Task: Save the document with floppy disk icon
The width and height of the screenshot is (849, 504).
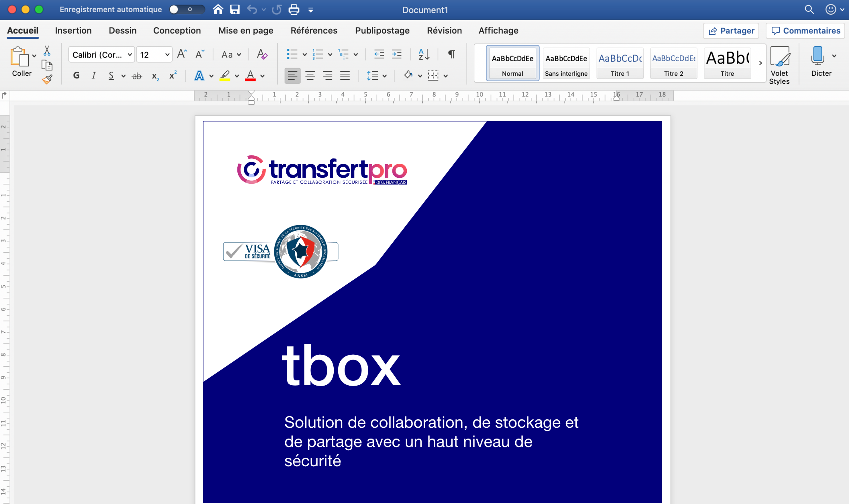Action: click(235, 9)
